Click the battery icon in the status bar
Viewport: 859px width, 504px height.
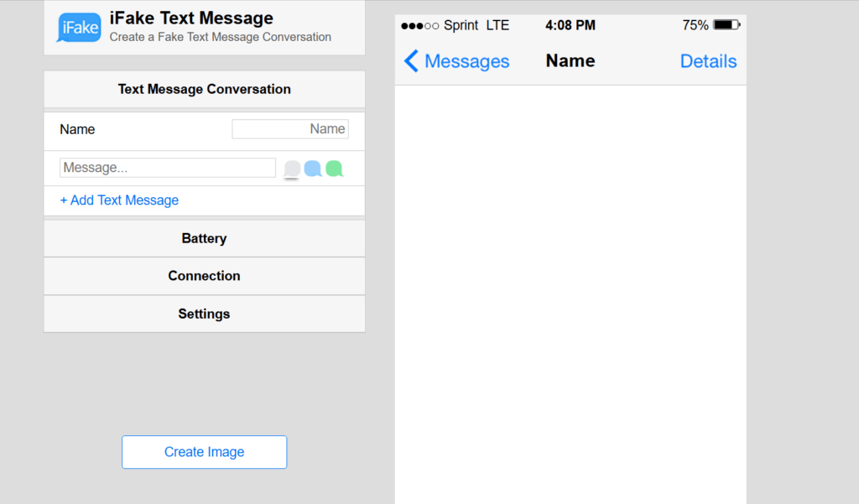(726, 24)
